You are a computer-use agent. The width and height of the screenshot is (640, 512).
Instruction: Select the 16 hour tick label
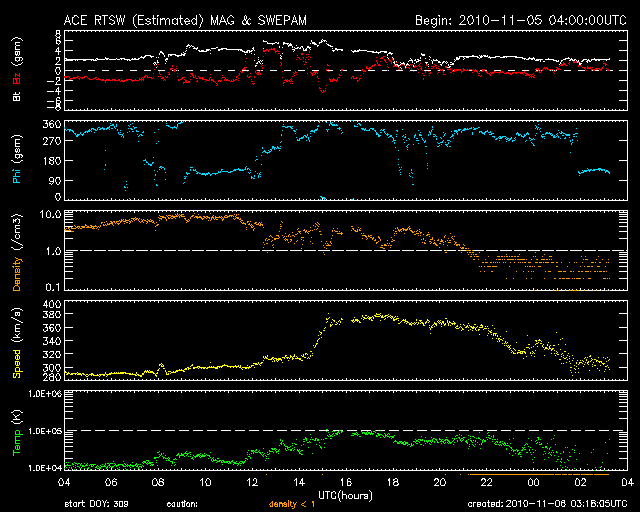point(346,483)
